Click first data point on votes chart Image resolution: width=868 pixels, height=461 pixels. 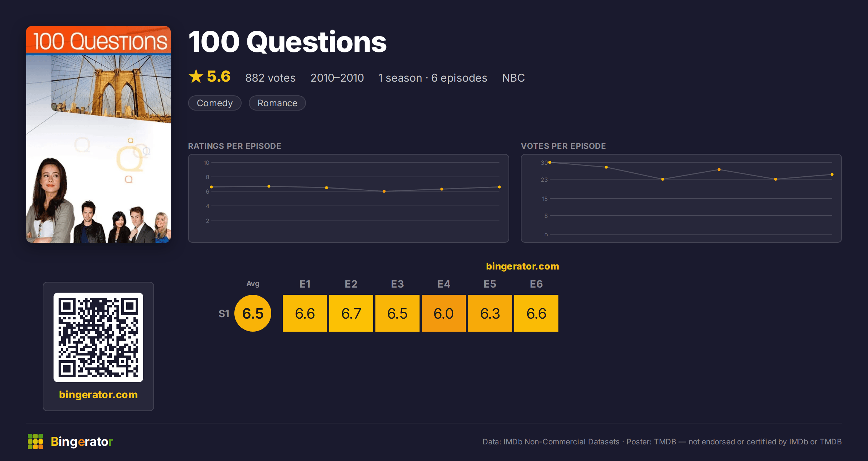tap(550, 163)
